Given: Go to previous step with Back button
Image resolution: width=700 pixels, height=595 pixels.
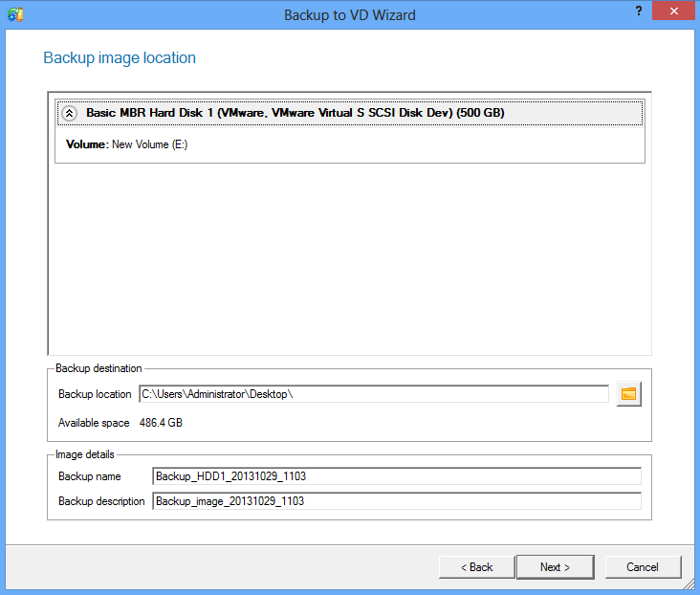Looking at the screenshot, I should pyautogui.click(x=476, y=567).
